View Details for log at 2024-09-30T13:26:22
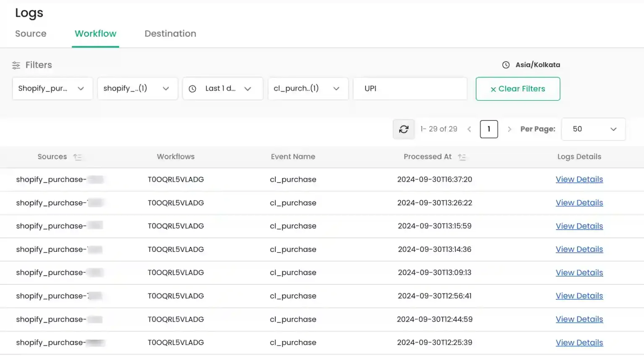This screenshot has width=644, height=356. (x=579, y=203)
